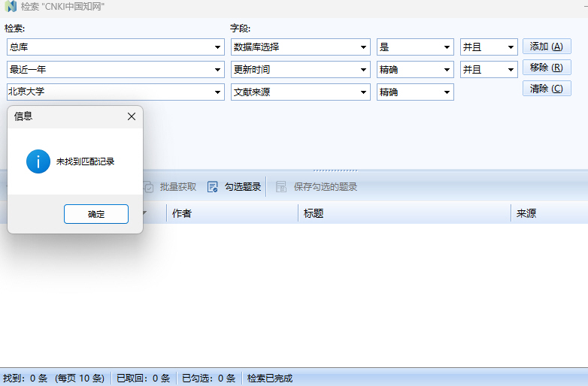Open the first row 并且 operator dropdown

[511, 47]
